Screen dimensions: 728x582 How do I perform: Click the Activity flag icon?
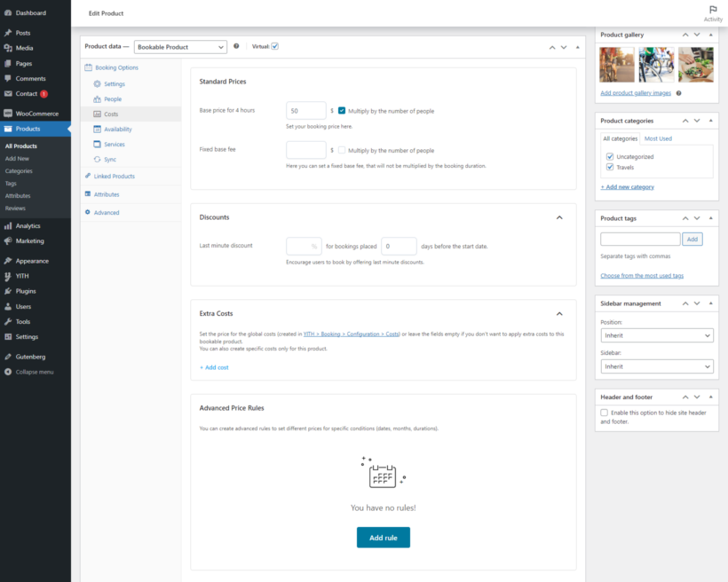tap(713, 10)
